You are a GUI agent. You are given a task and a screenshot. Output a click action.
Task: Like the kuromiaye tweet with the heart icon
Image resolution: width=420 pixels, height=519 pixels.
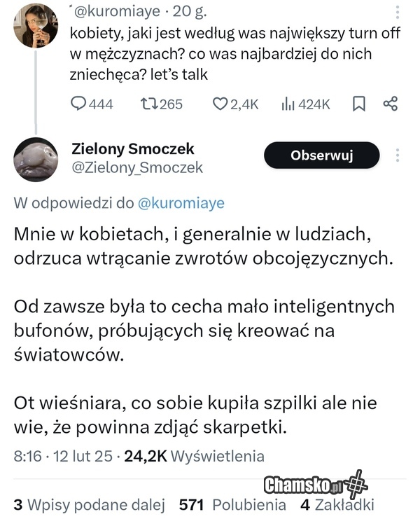pyautogui.click(x=220, y=104)
